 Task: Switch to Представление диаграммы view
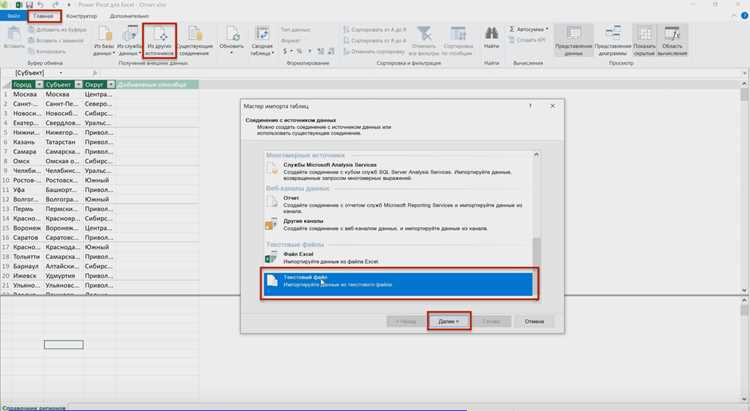tap(613, 41)
